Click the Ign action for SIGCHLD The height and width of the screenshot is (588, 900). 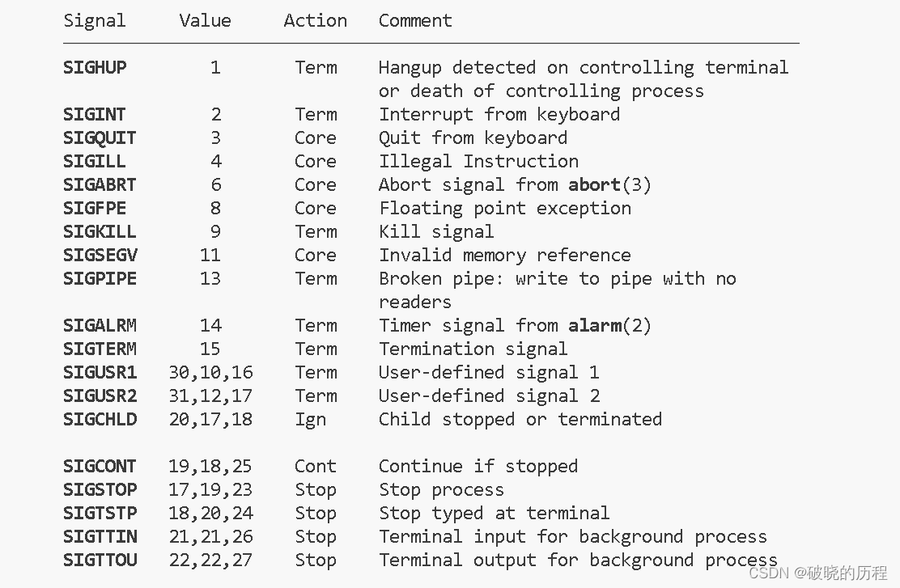[x=311, y=421]
